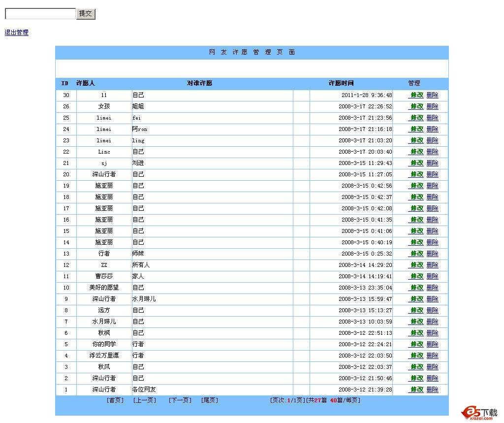This screenshot has height=423, width=504.
Task: Edit the ZZ row via 修改
Action: (x=417, y=265)
